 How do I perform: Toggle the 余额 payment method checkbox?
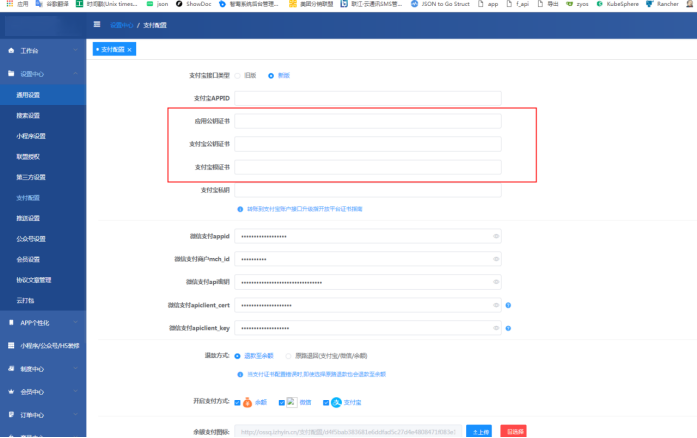click(237, 402)
